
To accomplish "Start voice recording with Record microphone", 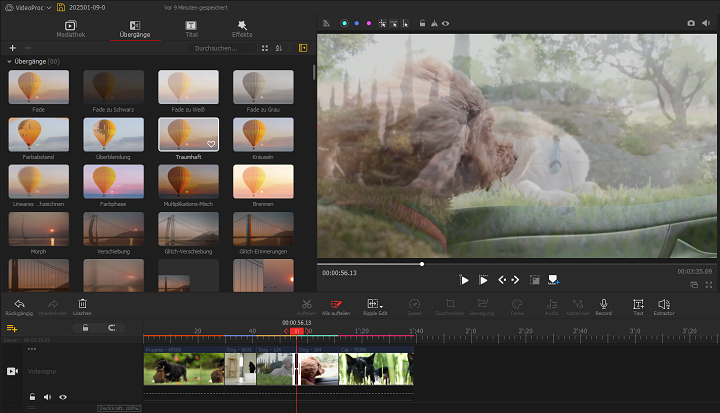I will (603, 304).
